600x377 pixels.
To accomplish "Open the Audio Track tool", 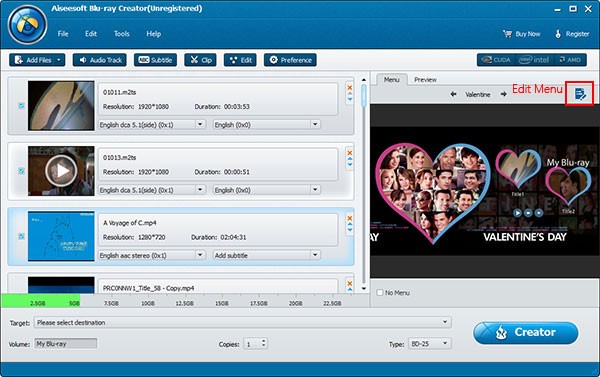I will 99,60.
